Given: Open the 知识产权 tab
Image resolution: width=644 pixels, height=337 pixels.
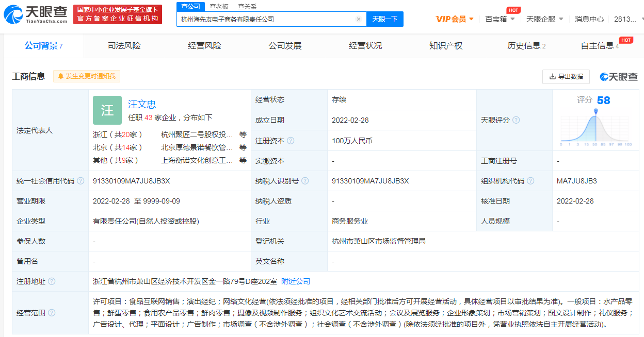Looking at the screenshot, I should tap(446, 46).
